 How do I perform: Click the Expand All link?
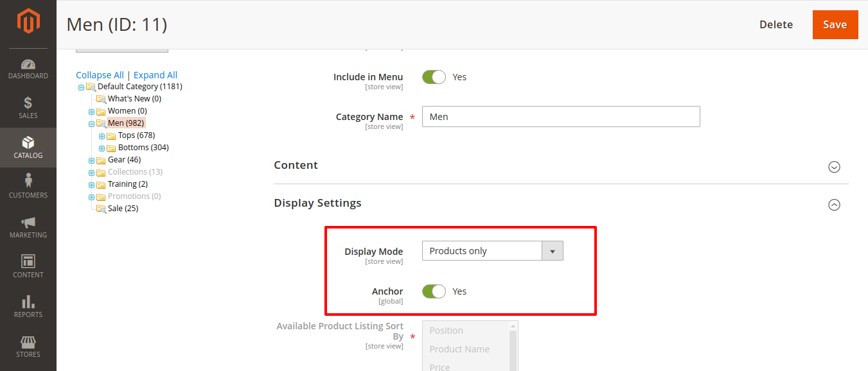pyautogui.click(x=155, y=75)
